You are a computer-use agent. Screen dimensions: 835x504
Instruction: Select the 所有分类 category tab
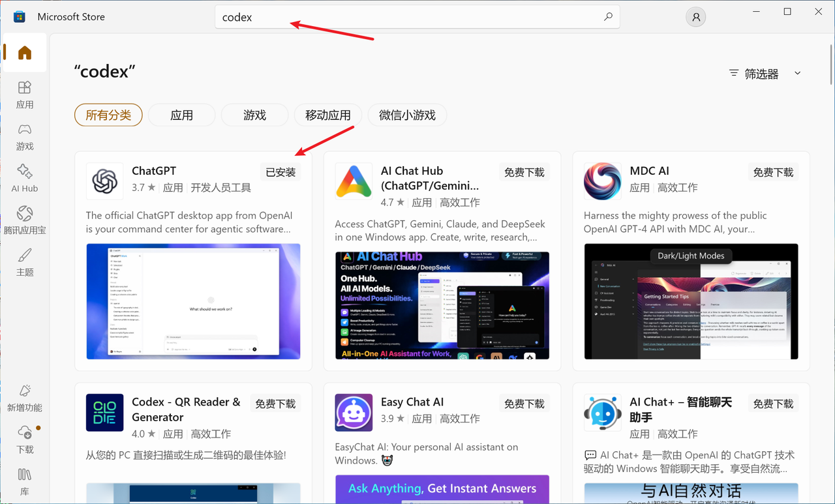(x=108, y=115)
